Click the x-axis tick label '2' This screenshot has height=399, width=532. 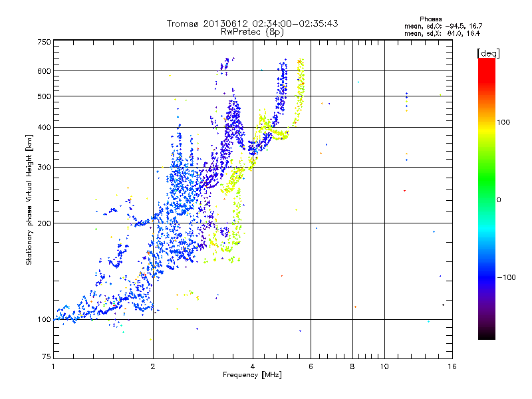(x=153, y=366)
